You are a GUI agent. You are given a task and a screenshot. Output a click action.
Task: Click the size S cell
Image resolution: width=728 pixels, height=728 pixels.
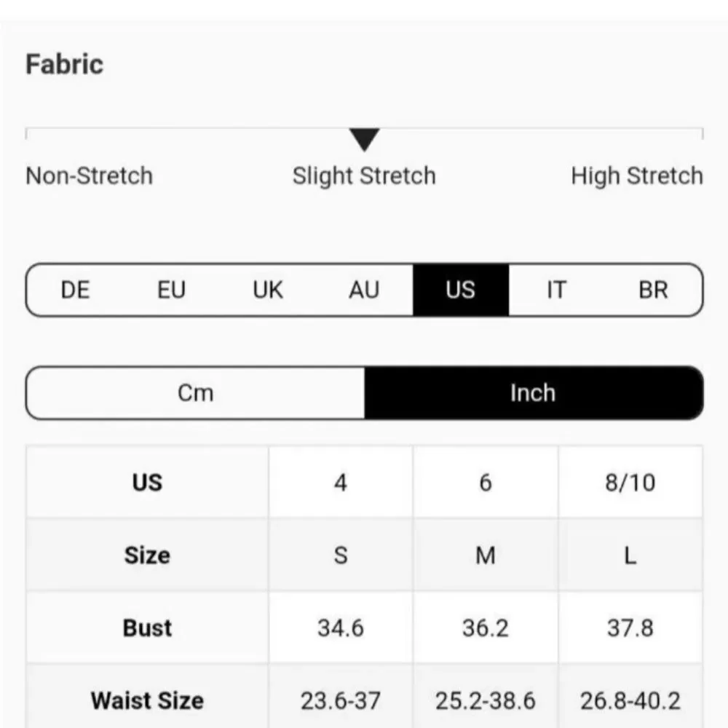341,555
